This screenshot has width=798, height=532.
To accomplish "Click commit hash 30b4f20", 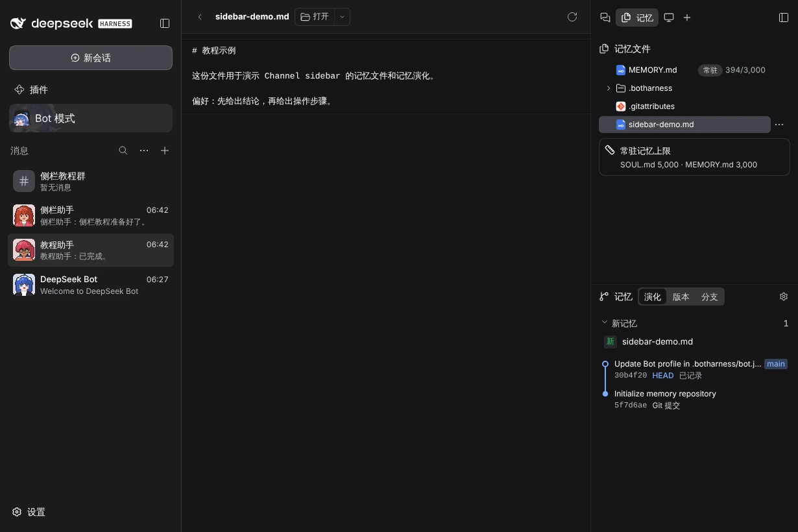I will coord(631,376).
